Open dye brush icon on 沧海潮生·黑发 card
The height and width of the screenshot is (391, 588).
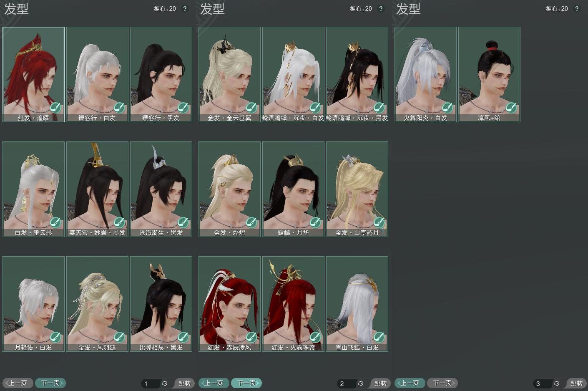[x=183, y=222]
